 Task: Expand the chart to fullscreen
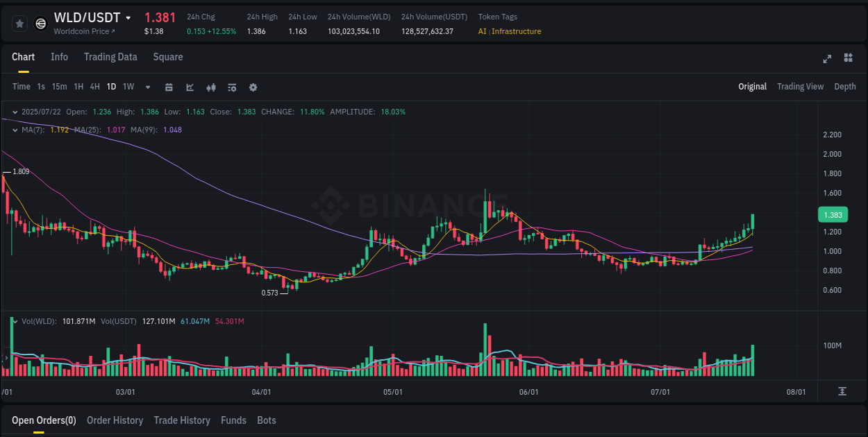point(826,59)
